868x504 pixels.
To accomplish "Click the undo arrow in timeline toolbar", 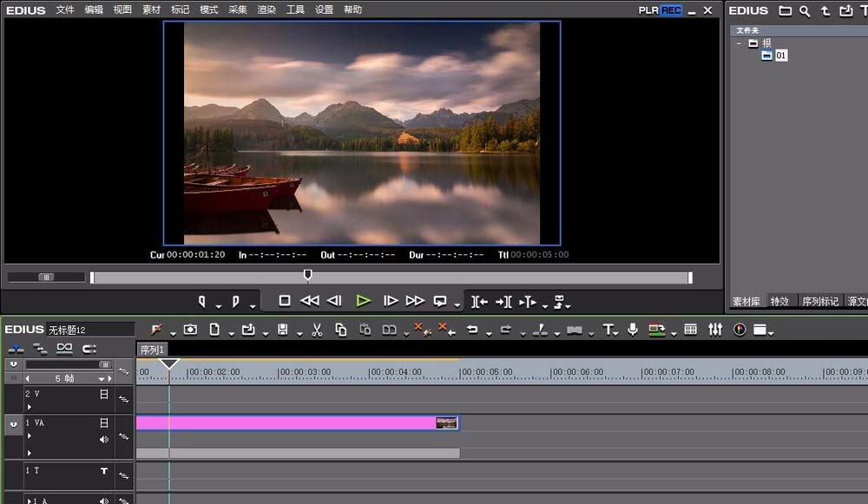I will point(472,330).
